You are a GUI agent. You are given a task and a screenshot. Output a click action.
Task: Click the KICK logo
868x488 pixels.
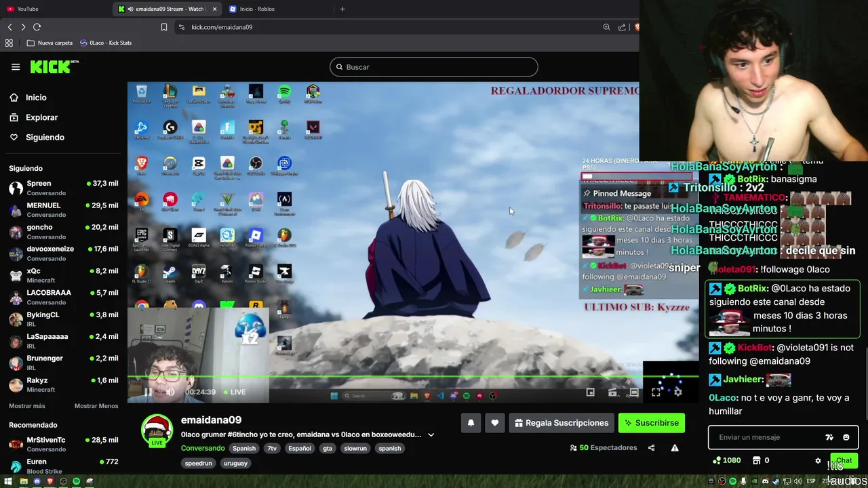[x=54, y=66]
